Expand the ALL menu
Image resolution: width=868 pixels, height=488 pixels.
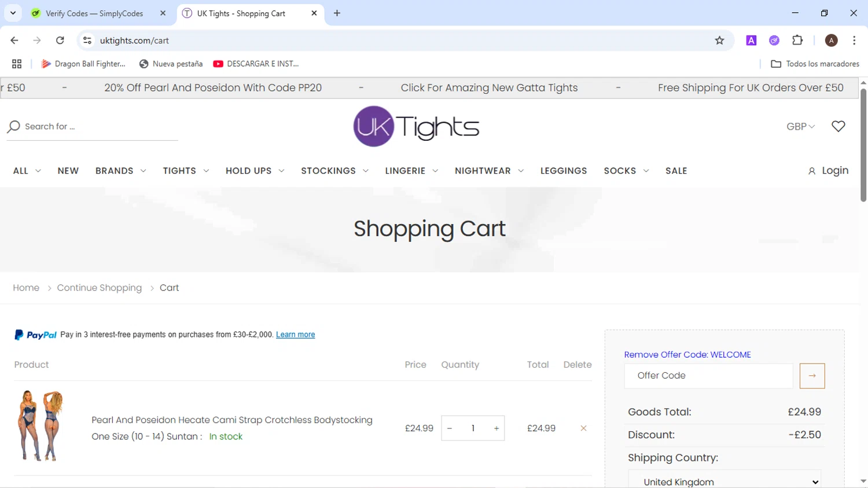point(27,171)
